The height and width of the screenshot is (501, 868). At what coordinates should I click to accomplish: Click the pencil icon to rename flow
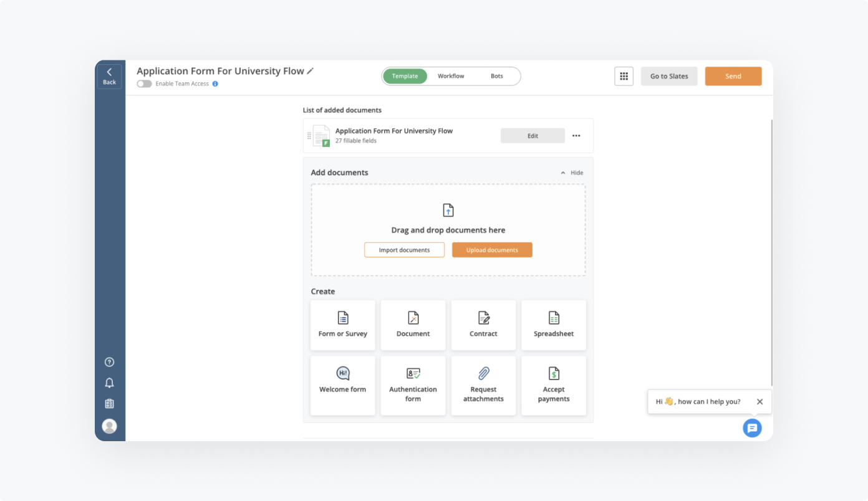311,71
